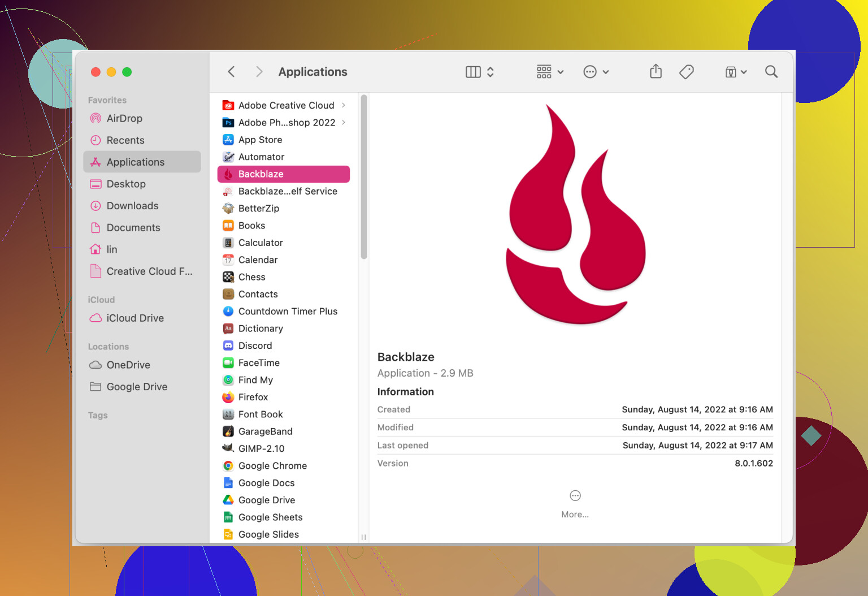
Task: Click the Share icon in toolbar
Action: [x=656, y=72]
